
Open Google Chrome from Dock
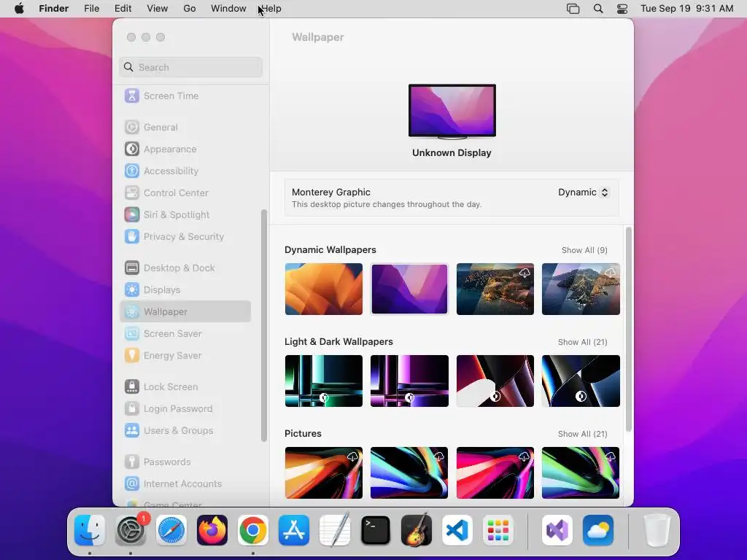pos(253,530)
